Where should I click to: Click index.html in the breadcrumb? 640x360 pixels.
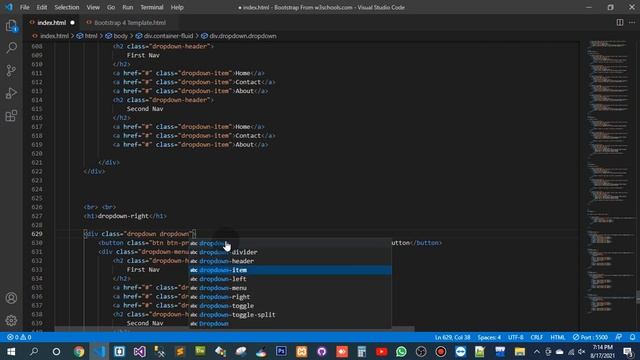(54, 36)
